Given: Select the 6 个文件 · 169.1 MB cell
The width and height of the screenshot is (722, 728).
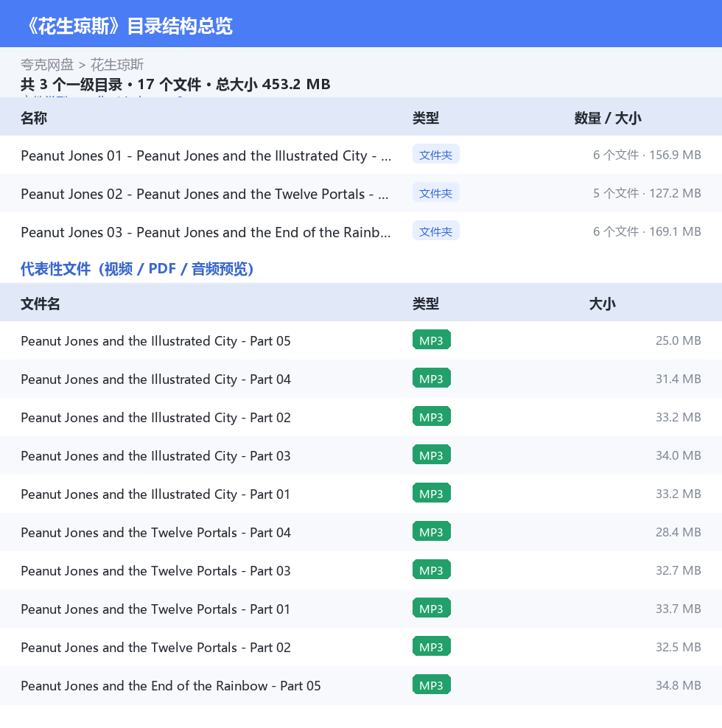Looking at the screenshot, I should (x=647, y=231).
